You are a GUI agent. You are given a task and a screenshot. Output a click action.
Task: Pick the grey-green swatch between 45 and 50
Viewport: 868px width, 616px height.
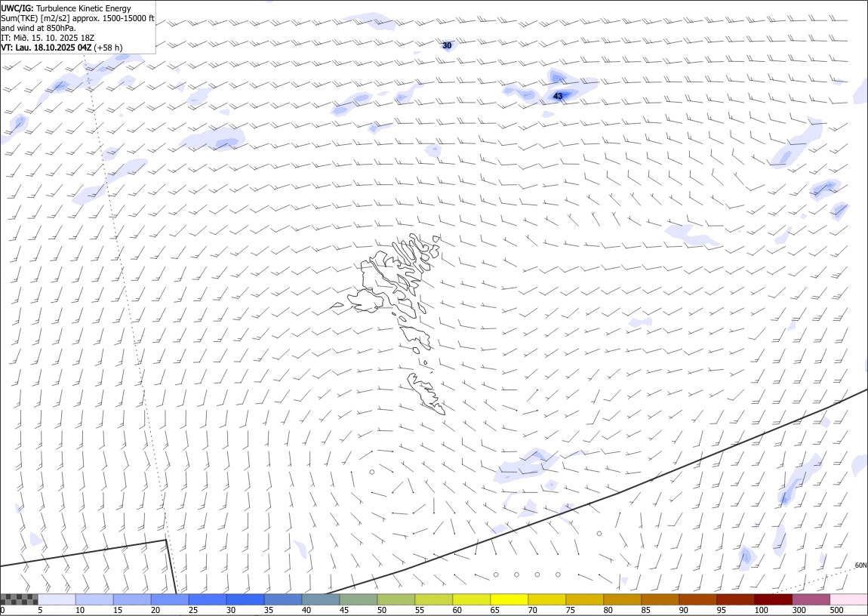(x=359, y=599)
